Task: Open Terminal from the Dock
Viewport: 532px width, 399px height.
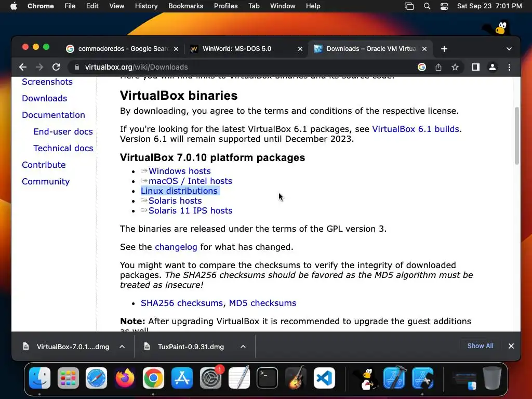Action: pos(268,378)
